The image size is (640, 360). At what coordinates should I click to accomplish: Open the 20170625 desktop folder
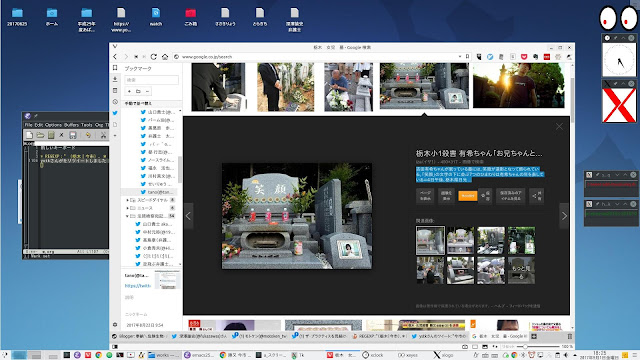tap(17, 17)
